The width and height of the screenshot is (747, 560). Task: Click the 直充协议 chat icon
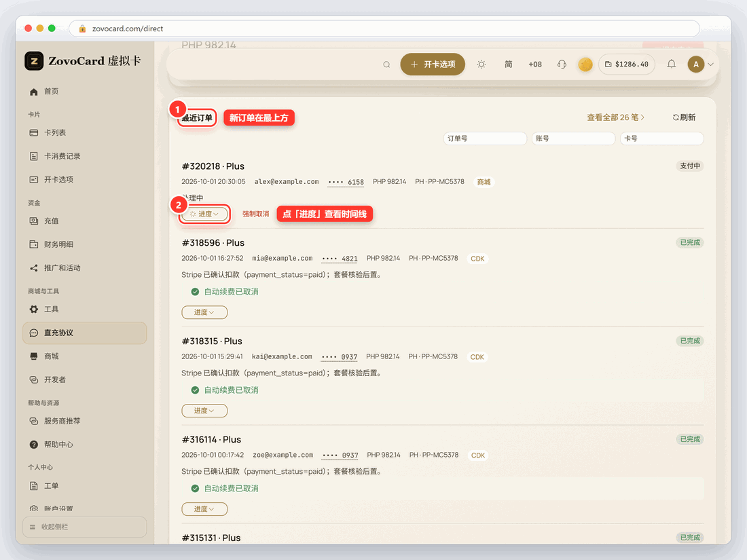pyautogui.click(x=34, y=333)
